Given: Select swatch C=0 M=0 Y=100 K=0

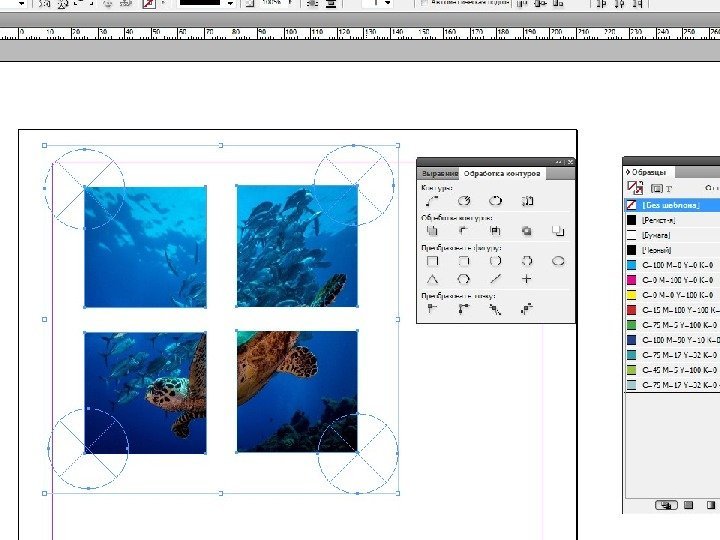Looking at the screenshot, I should pos(672,295).
